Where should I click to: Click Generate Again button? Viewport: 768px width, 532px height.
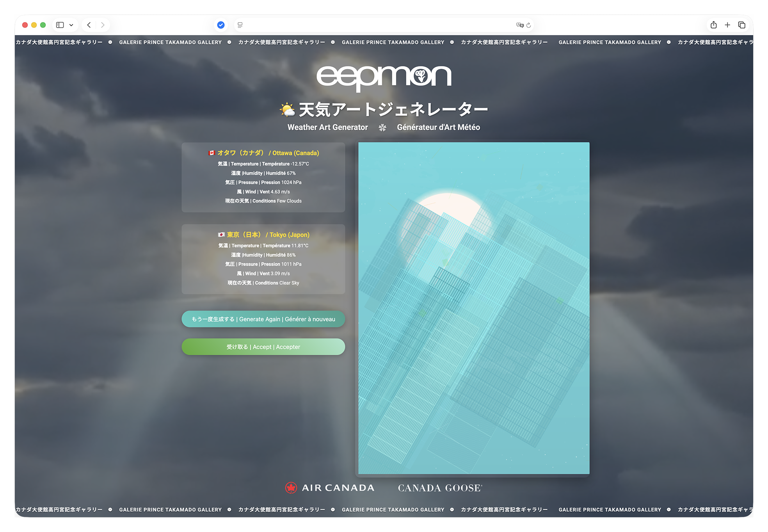(x=263, y=319)
